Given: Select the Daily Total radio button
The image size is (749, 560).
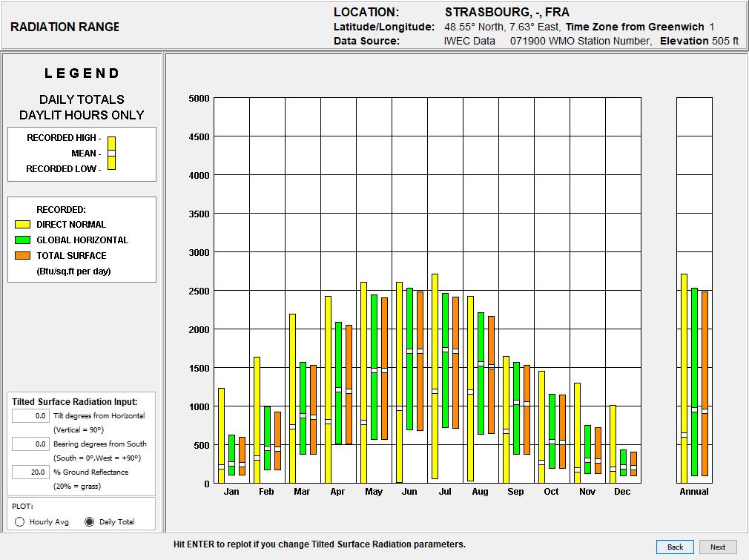Looking at the screenshot, I should [89, 521].
